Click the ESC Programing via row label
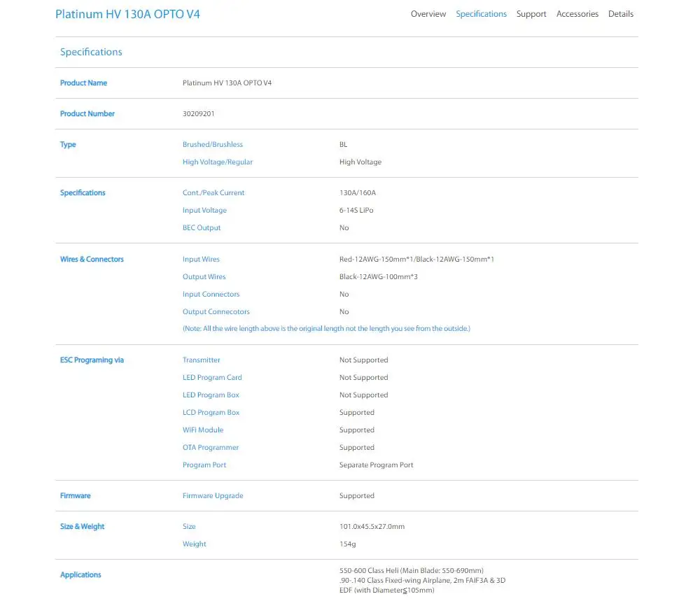Screen dimensions: 700x601 [x=92, y=360]
